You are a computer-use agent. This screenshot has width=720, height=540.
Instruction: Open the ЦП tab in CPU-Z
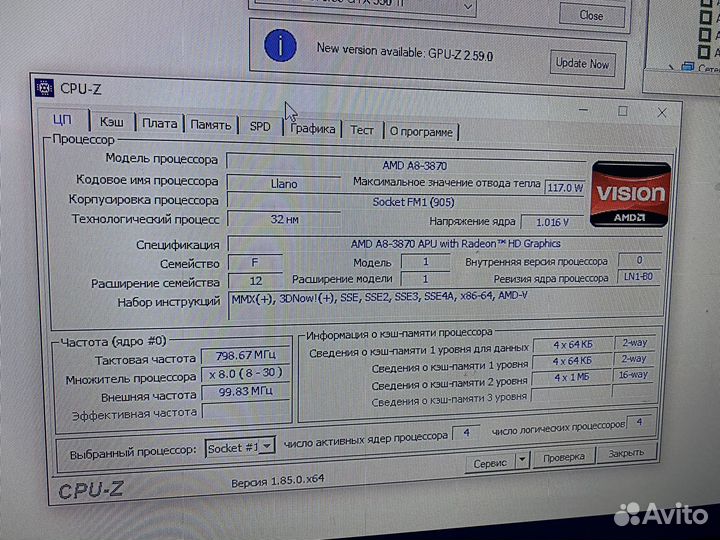tap(63, 120)
